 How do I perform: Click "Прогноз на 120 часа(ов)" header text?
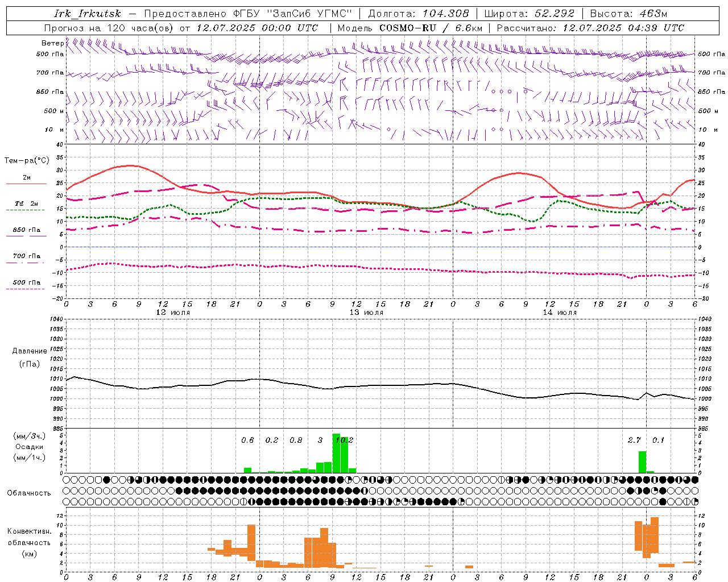[109, 28]
